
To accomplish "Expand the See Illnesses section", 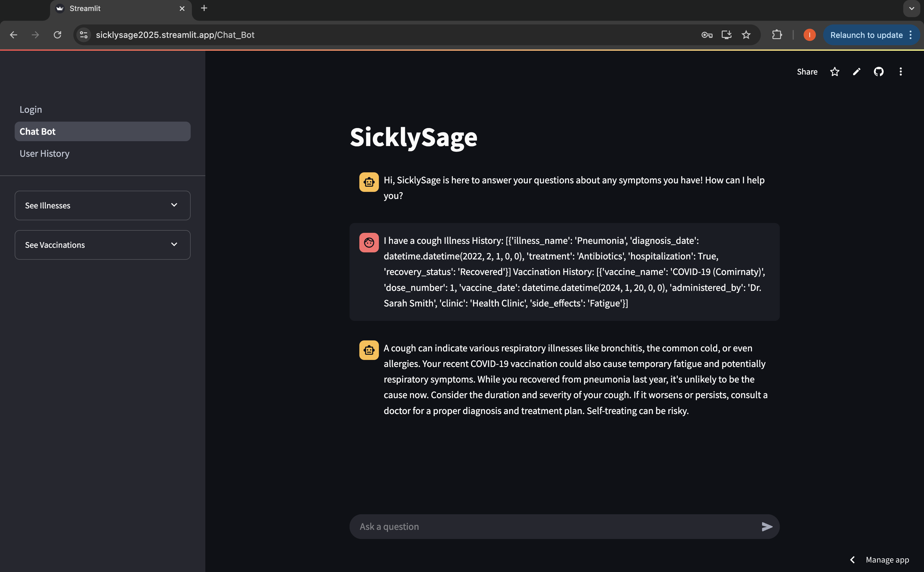I will [x=102, y=205].
